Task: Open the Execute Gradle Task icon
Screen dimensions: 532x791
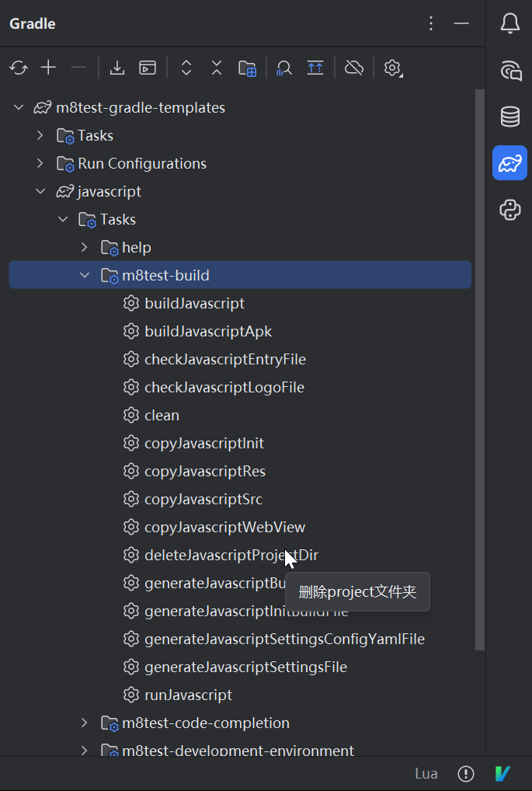Action: pyautogui.click(x=148, y=68)
